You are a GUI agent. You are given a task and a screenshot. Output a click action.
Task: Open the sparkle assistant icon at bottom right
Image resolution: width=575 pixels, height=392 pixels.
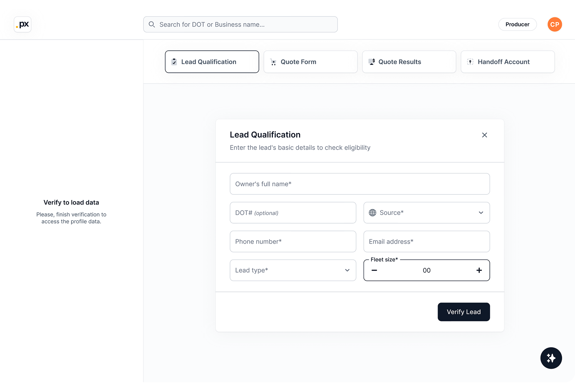pos(551,358)
